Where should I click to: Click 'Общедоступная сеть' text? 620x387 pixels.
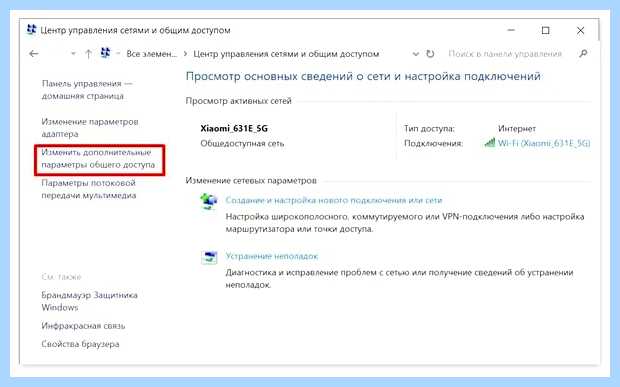tap(242, 143)
